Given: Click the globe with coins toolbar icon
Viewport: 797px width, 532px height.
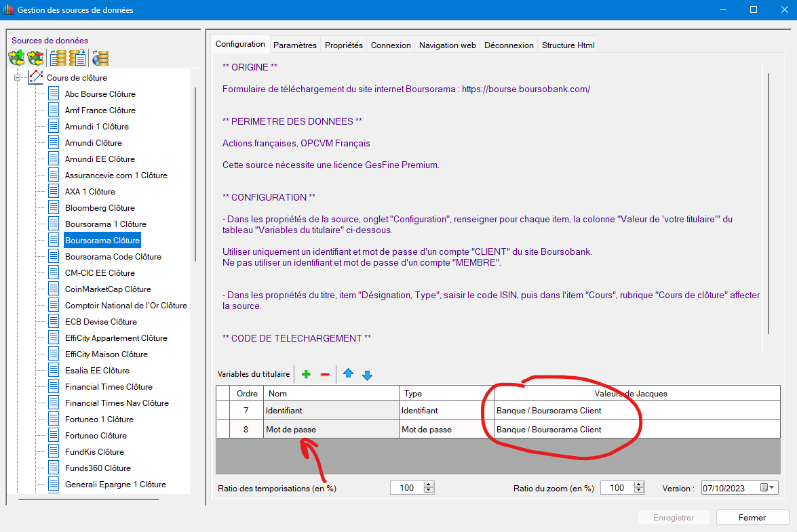Looking at the screenshot, I should [x=100, y=58].
